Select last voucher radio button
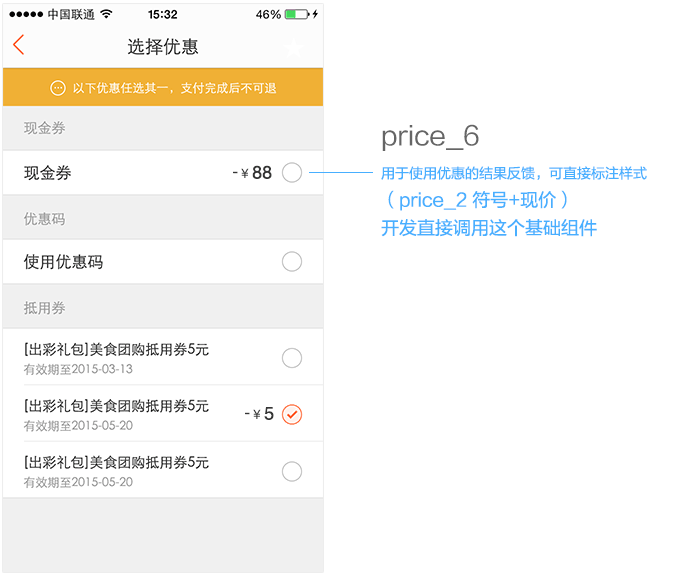Screen dimensions: 694x576 pos(292,471)
